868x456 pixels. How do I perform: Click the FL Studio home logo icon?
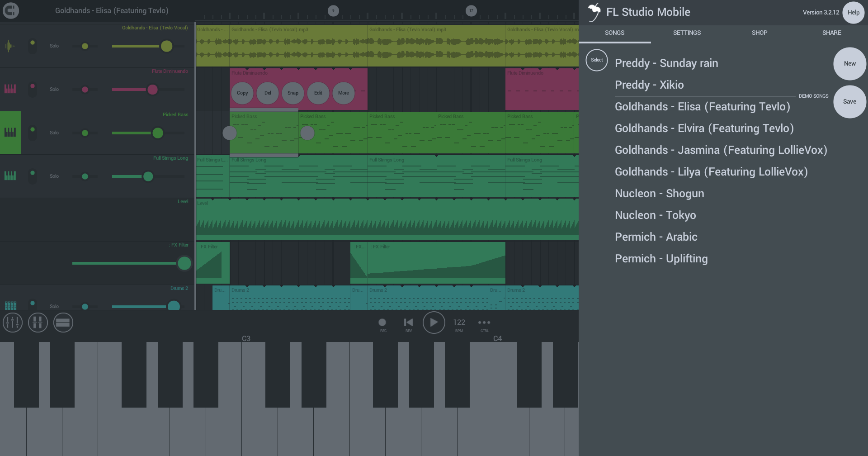click(x=11, y=10)
